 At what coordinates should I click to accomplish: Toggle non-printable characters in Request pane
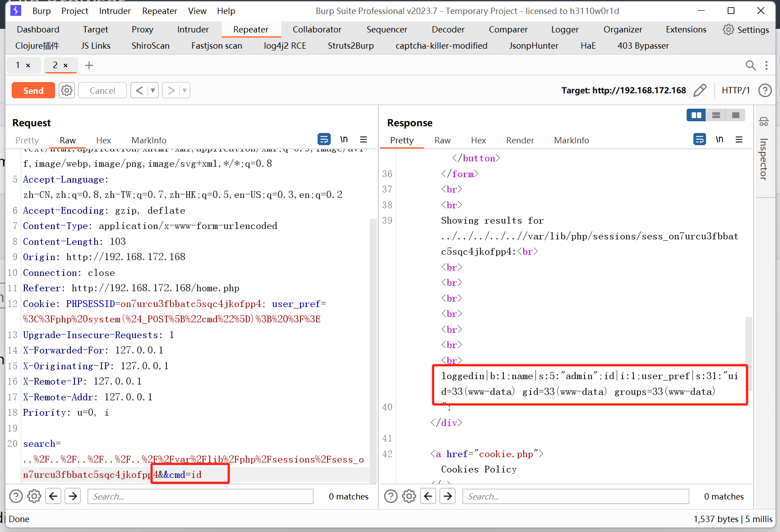pos(344,139)
